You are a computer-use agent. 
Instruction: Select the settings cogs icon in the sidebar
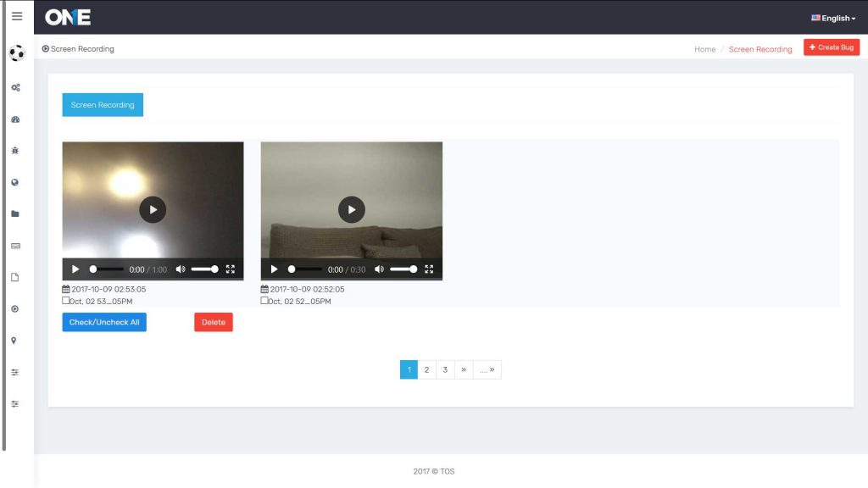pyautogui.click(x=14, y=87)
